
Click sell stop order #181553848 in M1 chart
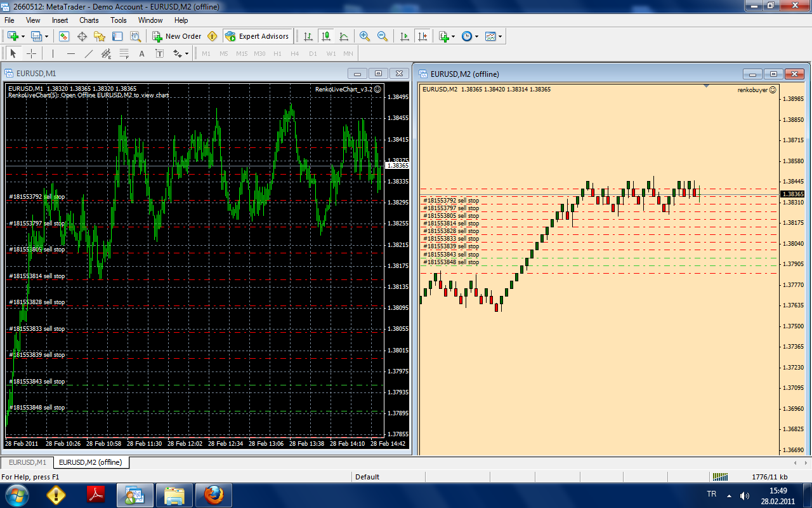point(37,408)
